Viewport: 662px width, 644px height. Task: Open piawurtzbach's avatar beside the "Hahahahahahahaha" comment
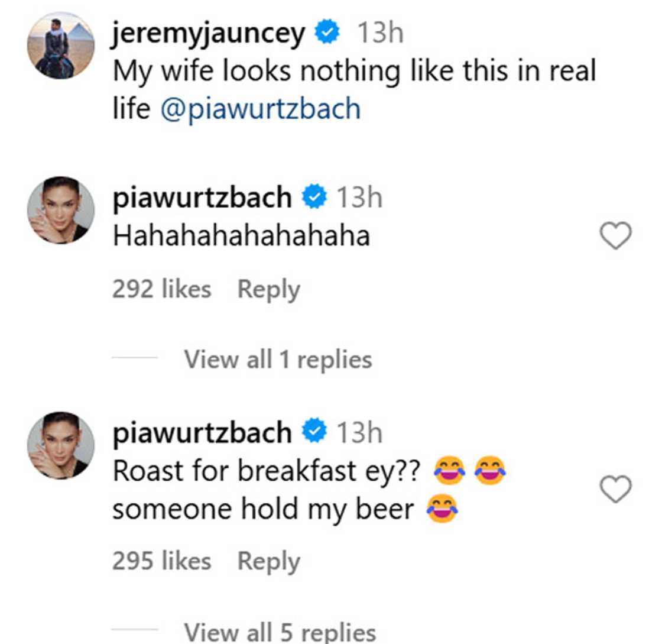[60, 210]
